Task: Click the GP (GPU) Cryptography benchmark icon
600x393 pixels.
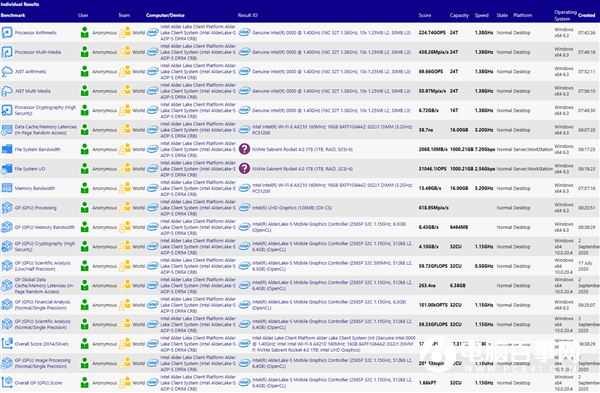Action: click(7, 246)
